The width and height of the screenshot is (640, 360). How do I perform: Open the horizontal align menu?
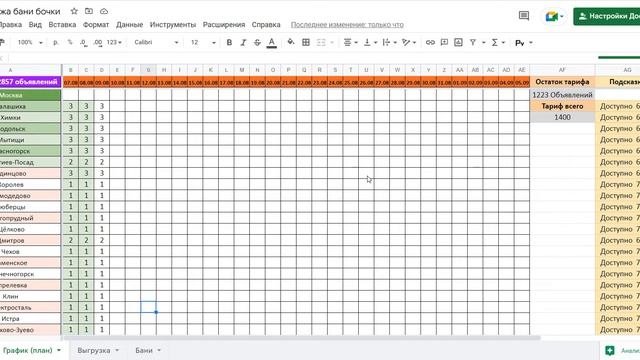pos(350,42)
